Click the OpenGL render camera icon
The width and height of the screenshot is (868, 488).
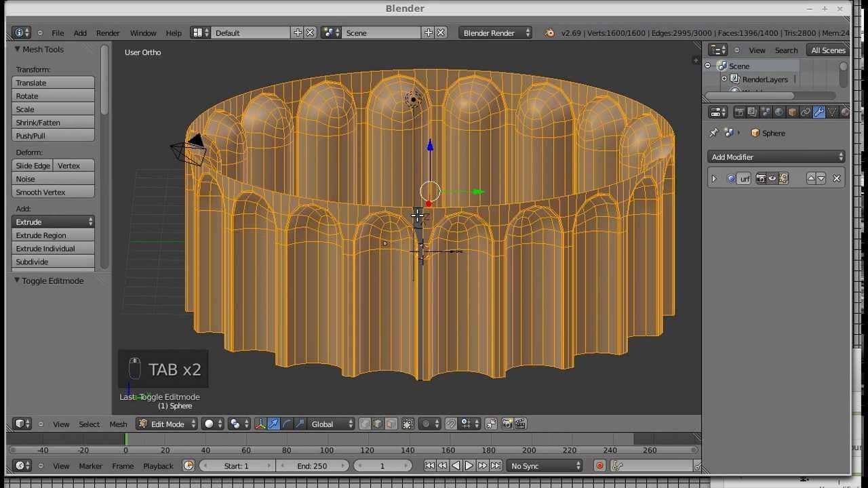coord(507,424)
